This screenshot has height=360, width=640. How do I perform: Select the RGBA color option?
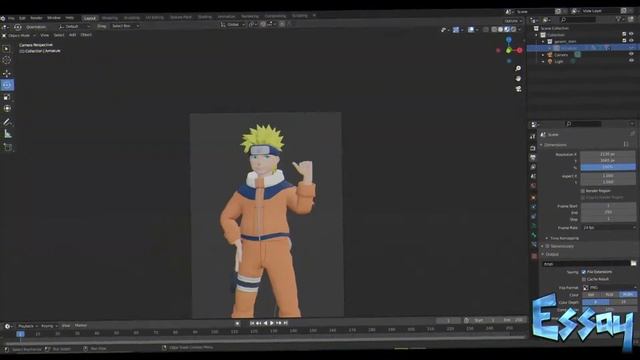628,295
